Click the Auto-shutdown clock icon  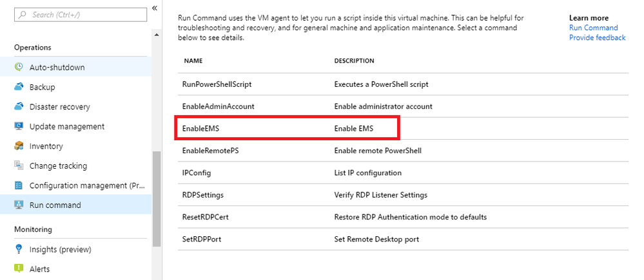[19, 68]
